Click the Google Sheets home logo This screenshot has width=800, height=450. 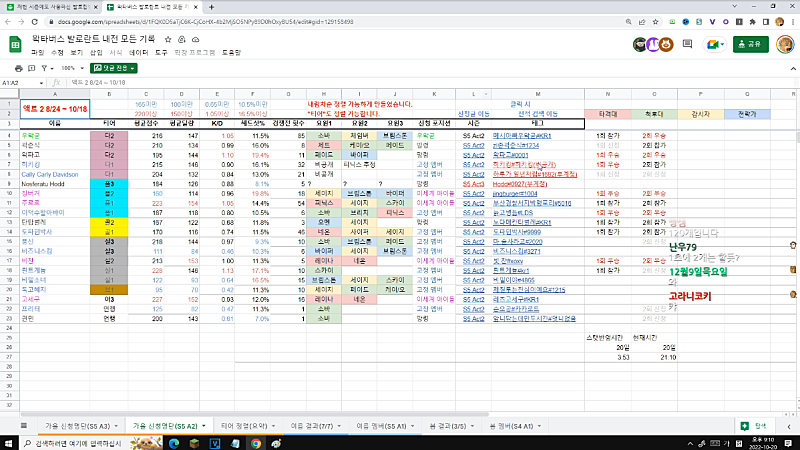(x=17, y=44)
